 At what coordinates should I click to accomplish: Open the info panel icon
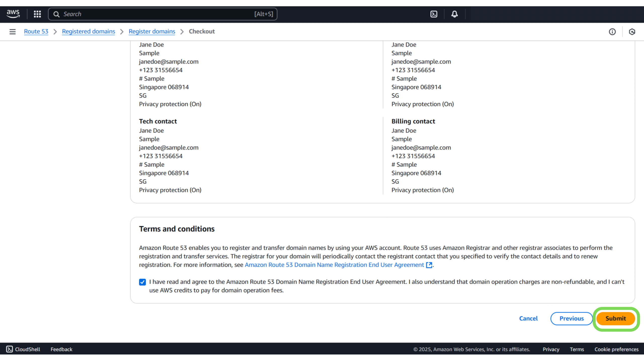pyautogui.click(x=612, y=32)
